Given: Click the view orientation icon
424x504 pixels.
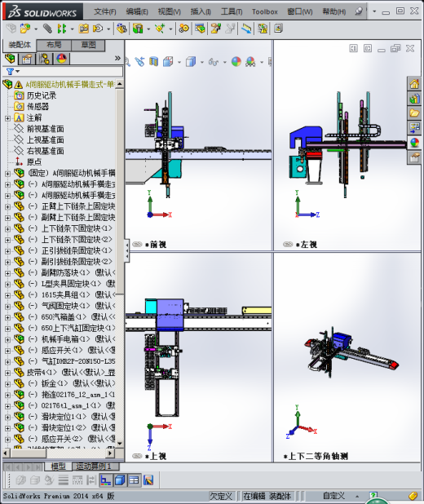Looking at the screenshot, I should pyautogui.click(x=168, y=61).
